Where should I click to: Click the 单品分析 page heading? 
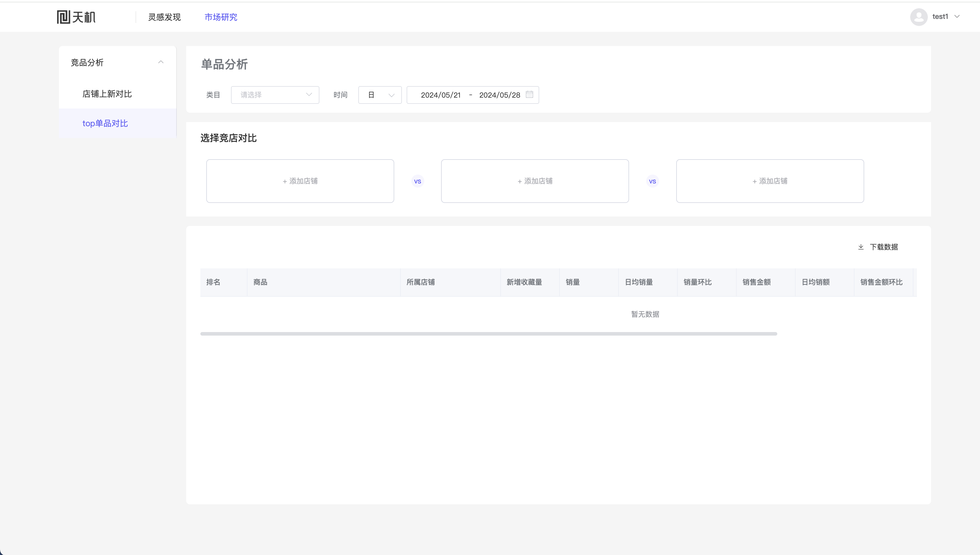[224, 64]
